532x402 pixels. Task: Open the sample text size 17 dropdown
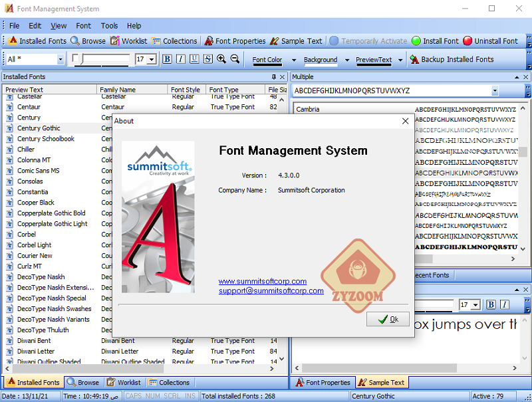475,305
